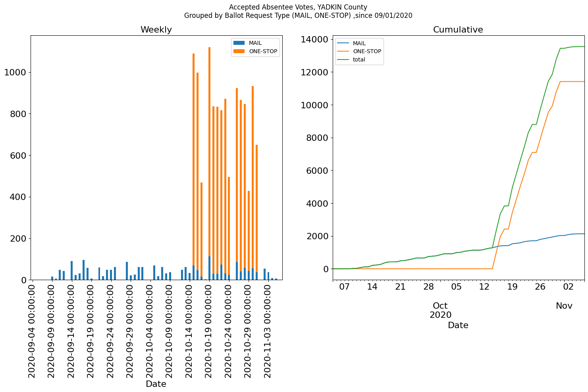The image size is (588, 392).
Task: Click the '2020-09-24 00:00:00' x-axis label
Action: [110, 330]
